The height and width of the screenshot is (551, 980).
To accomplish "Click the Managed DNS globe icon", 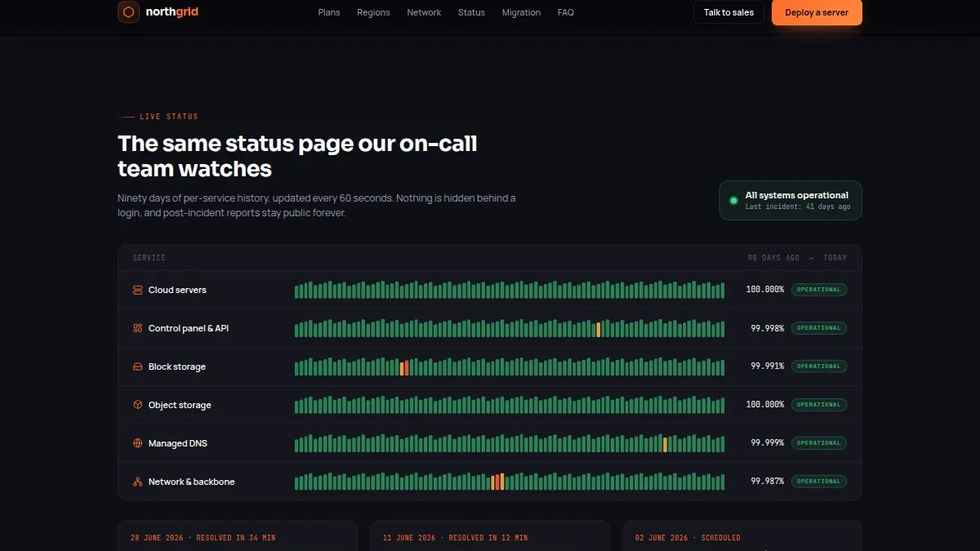I will [137, 443].
